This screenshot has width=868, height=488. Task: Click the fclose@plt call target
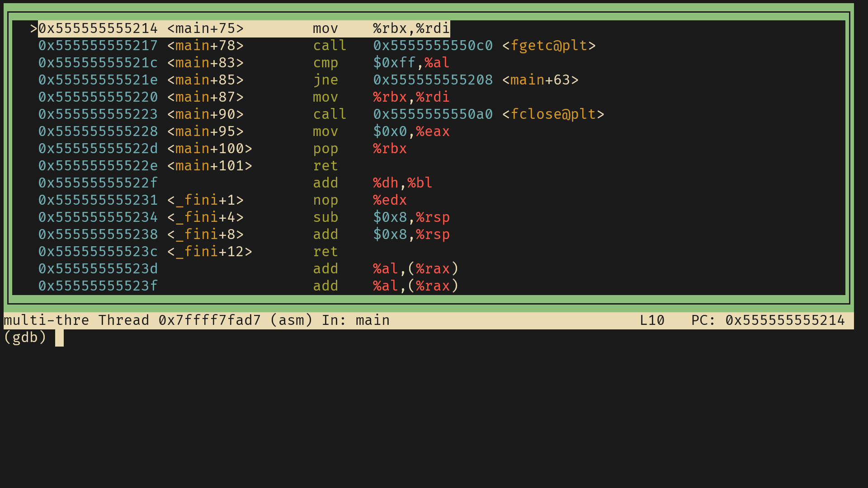pos(552,114)
